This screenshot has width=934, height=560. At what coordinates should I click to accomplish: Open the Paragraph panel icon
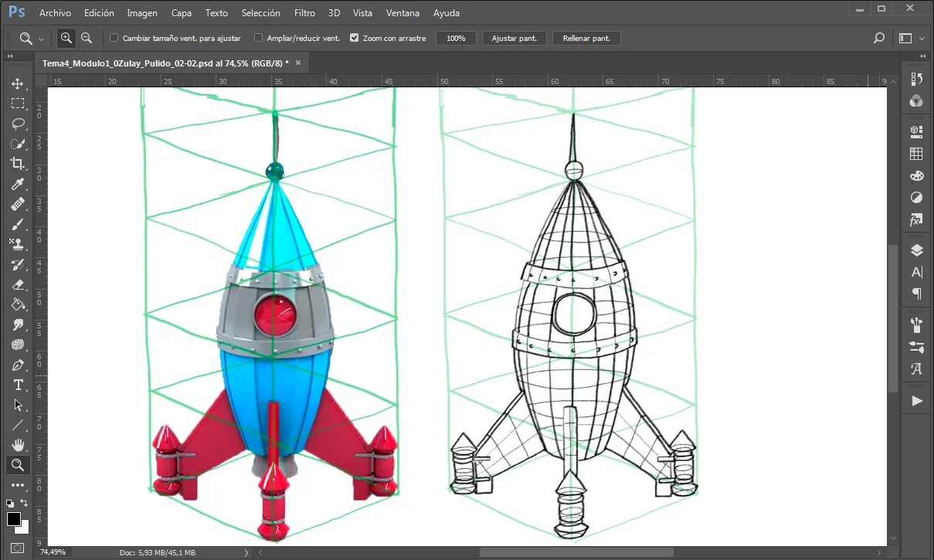(917, 294)
